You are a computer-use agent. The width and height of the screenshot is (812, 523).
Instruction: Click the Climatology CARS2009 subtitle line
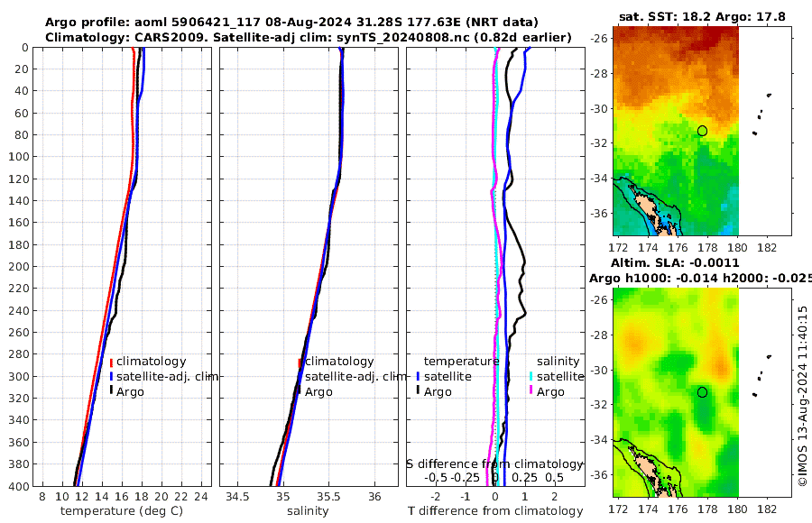(309, 37)
